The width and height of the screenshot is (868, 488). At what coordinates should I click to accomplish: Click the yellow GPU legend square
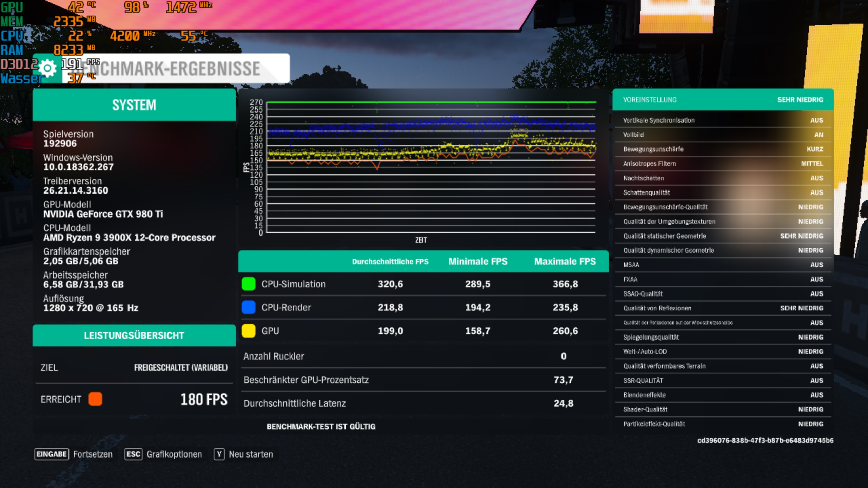pos(249,331)
